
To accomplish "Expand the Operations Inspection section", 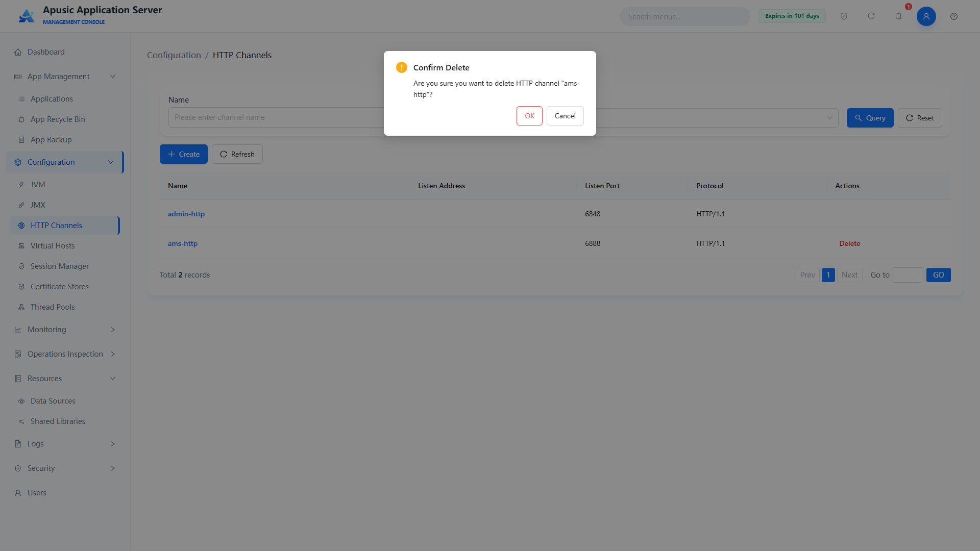I will click(65, 354).
